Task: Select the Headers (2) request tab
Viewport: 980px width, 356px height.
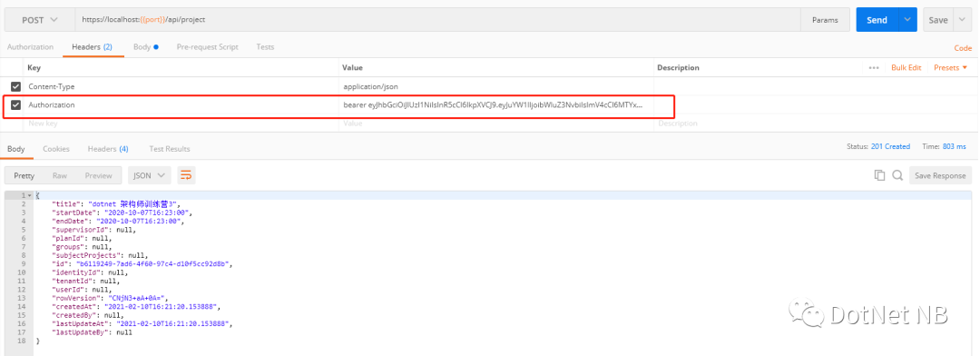Action: coord(92,47)
